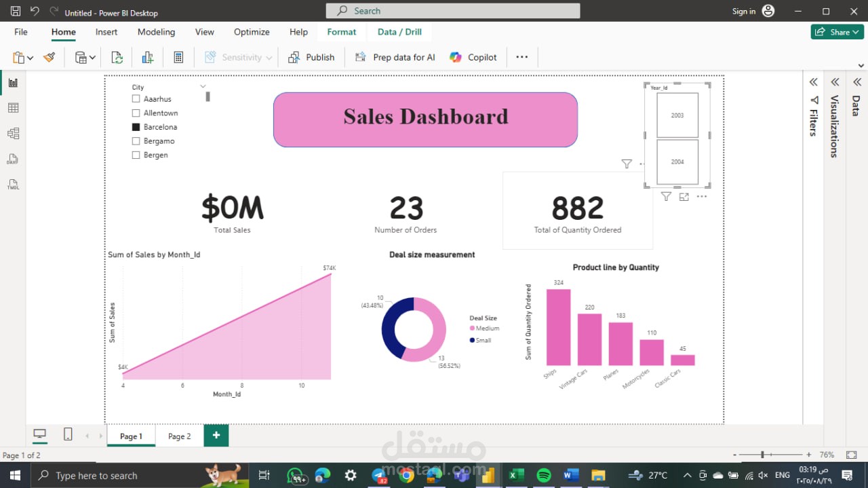
Task: Open the Format ribbon tab
Action: click(x=342, y=32)
